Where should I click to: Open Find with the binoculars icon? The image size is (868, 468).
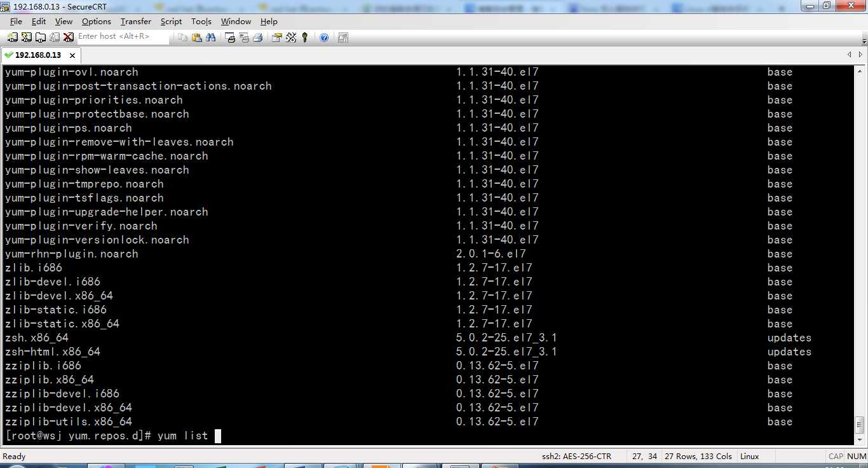(211, 38)
